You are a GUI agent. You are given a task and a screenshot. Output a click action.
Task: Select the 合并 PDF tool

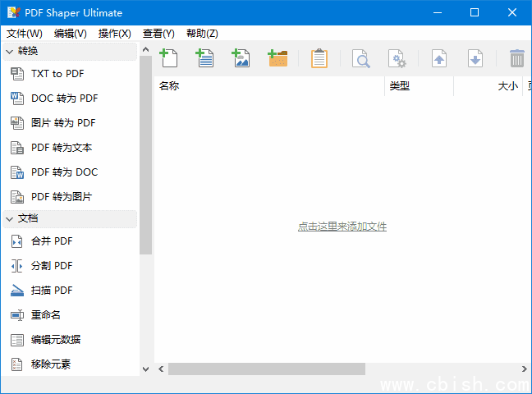[x=51, y=241]
